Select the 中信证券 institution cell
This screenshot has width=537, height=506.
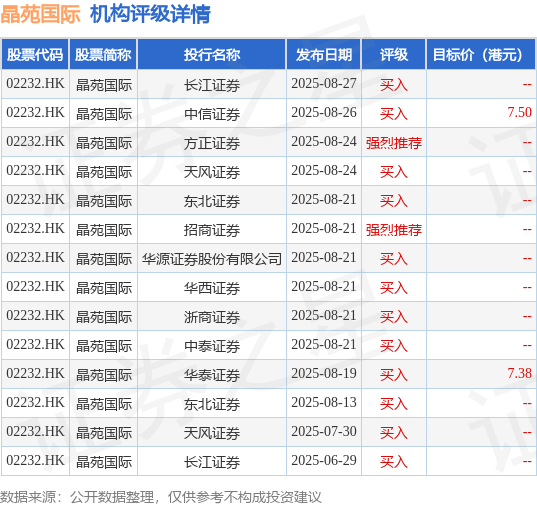point(212,114)
